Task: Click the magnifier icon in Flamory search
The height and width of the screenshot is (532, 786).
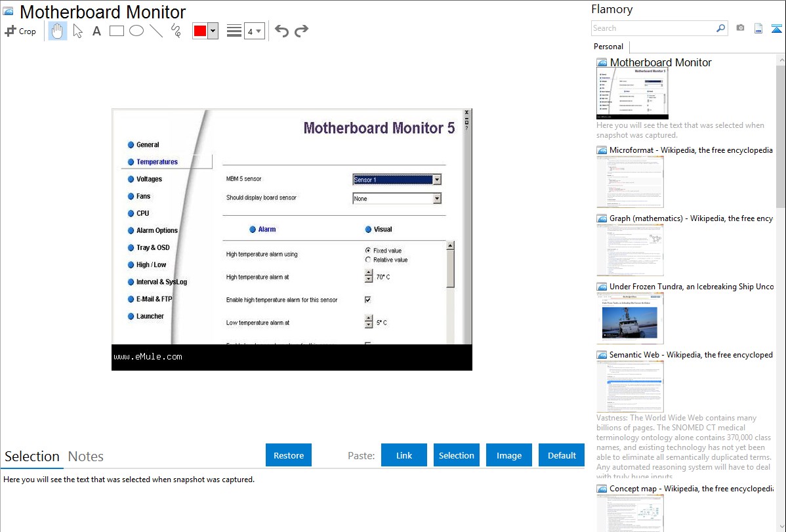Action: pos(720,28)
